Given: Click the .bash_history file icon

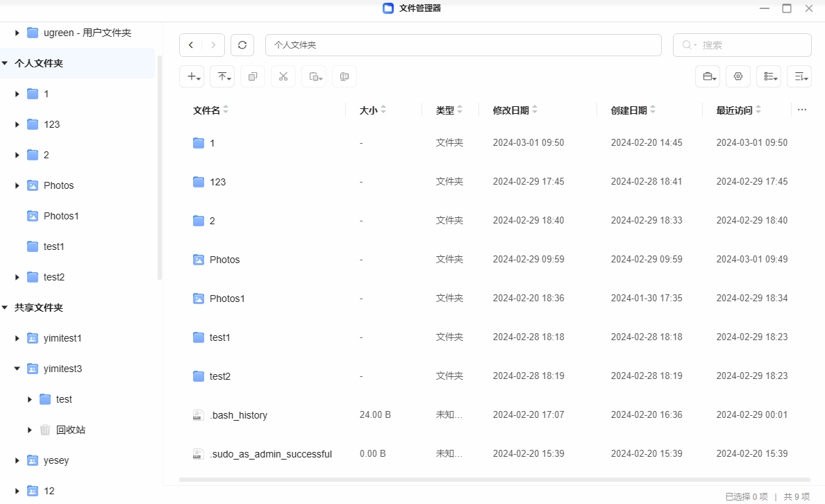Looking at the screenshot, I should 198,415.
